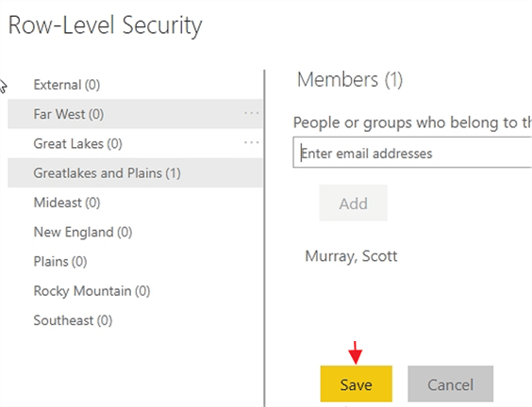Click the Add member button
Image resolution: width=532 pixels, height=407 pixels.
pos(353,203)
